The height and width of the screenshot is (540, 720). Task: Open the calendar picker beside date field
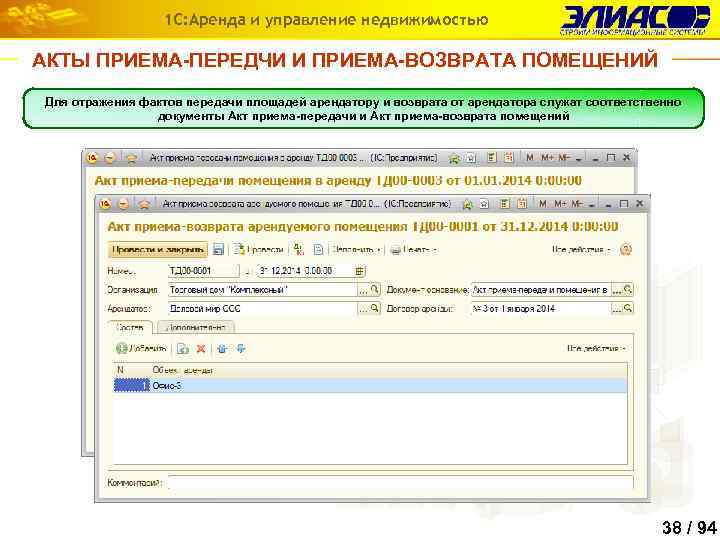click(x=360, y=271)
